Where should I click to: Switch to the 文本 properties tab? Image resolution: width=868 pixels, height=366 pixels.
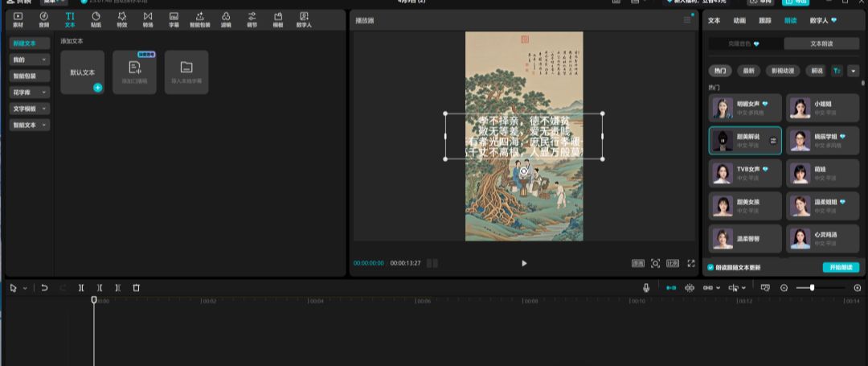(714, 20)
